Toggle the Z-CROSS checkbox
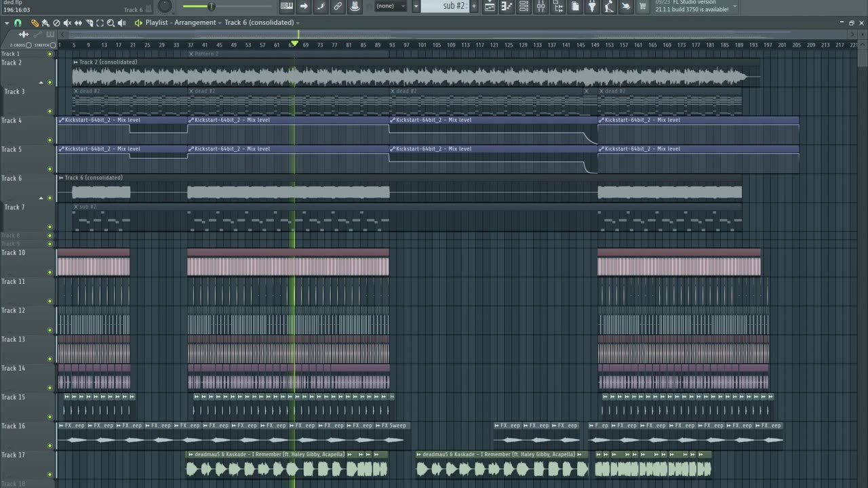 pos(28,45)
